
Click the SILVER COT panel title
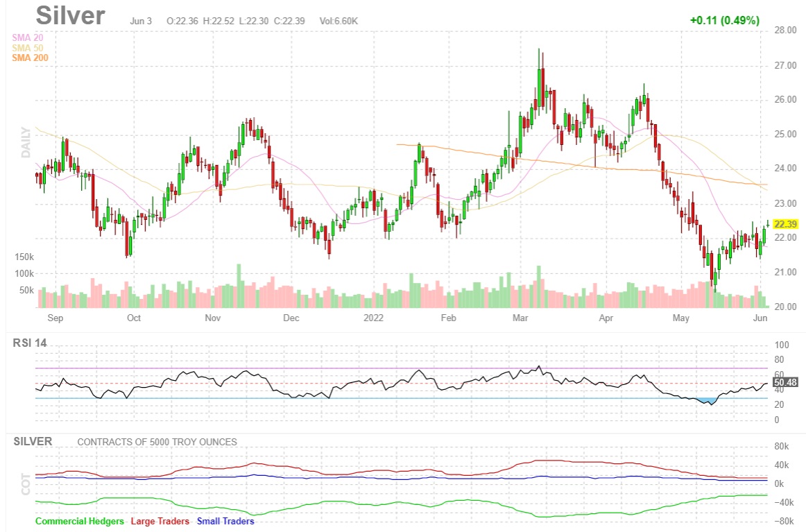click(x=33, y=442)
